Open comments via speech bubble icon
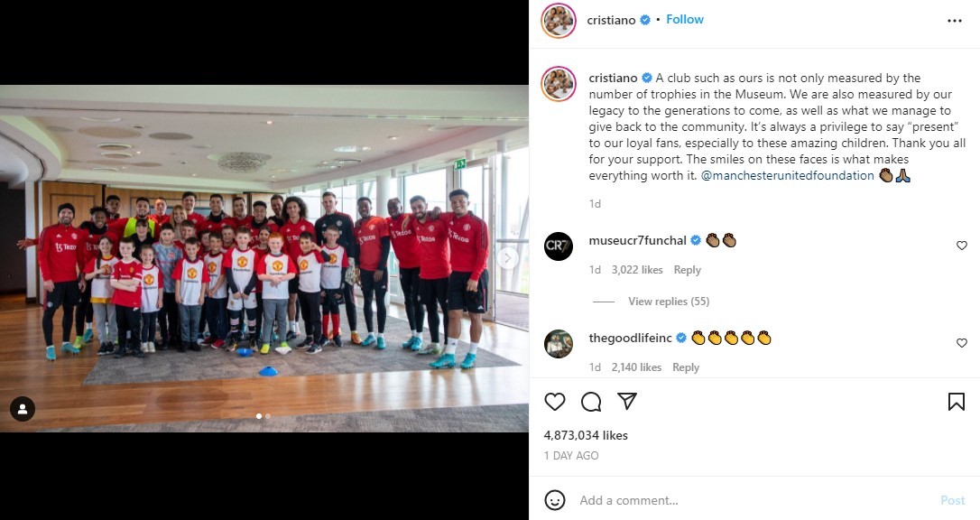The width and height of the screenshot is (980, 520). 591,401
